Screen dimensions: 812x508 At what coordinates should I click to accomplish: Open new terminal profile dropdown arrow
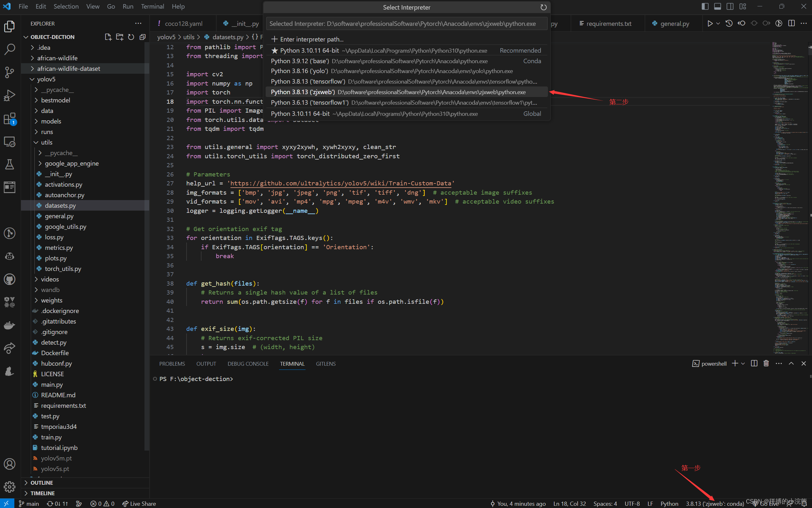coord(743,363)
